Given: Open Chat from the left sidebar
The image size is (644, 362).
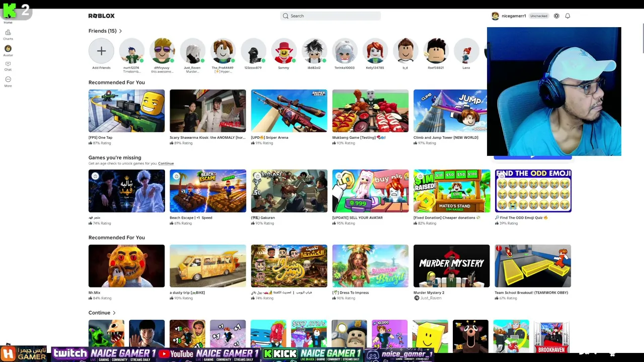Looking at the screenshot, I should pos(8,66).
